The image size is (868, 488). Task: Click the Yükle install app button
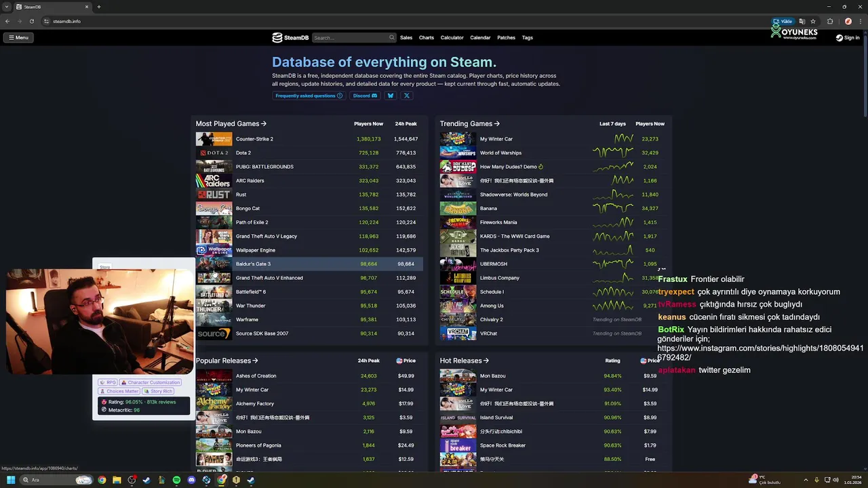coord(784,21)
